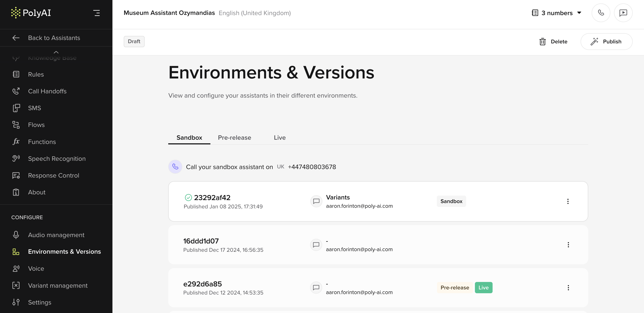Click the Delete button
The image size is (644, 313).
pos(553,41)
